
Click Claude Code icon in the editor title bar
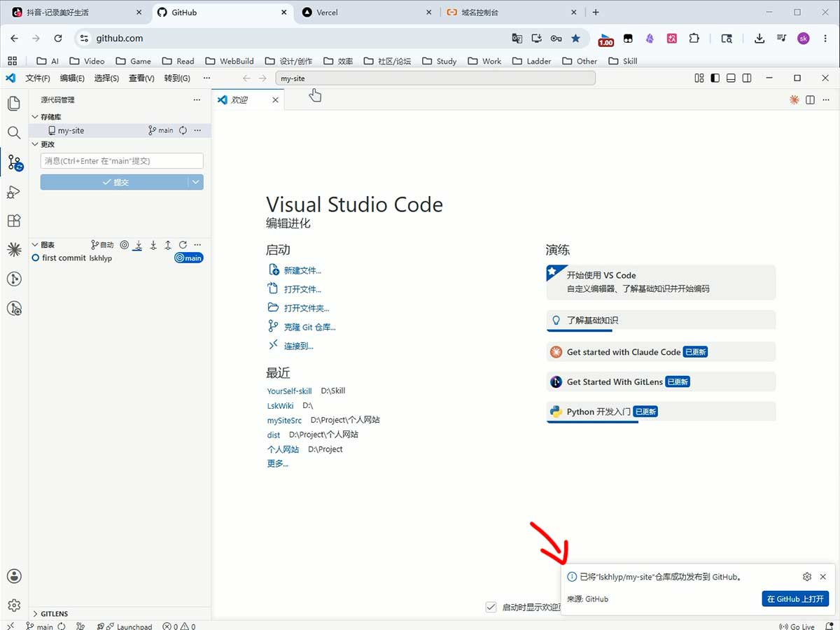coord(794,100)
